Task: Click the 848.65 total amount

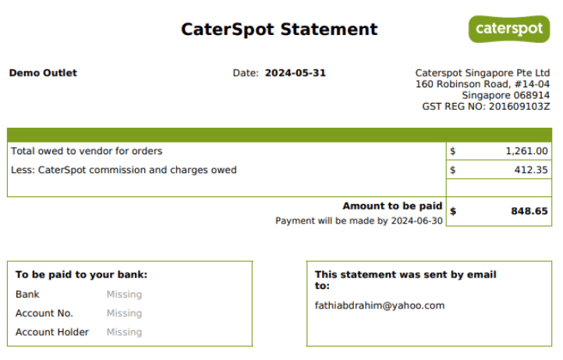Action: (529, 211)
